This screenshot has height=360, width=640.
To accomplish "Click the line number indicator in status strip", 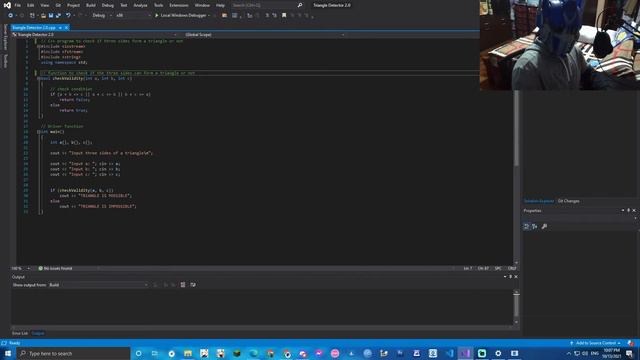I will (x=468, y=269).
